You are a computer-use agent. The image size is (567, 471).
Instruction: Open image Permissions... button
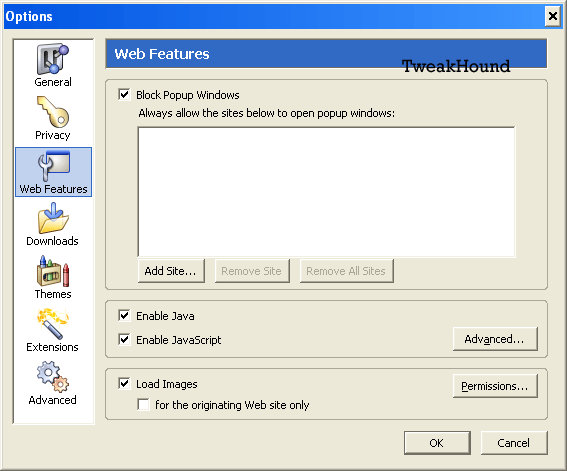[495, 386]
